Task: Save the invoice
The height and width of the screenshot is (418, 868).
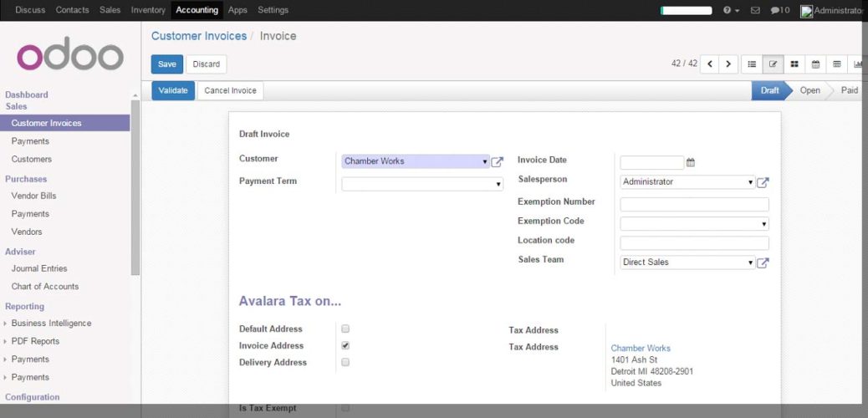Action: pos(167,64)
